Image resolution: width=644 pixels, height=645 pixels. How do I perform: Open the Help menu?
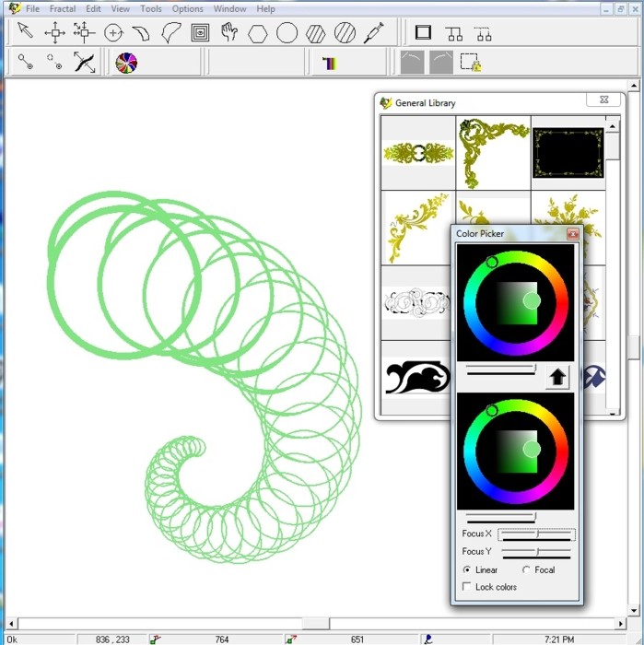[265, 8]
